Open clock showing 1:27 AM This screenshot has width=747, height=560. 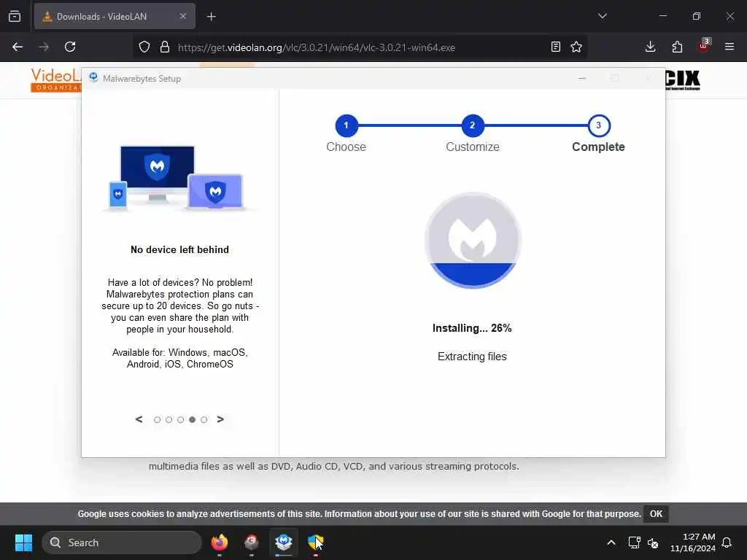[693, 542]
